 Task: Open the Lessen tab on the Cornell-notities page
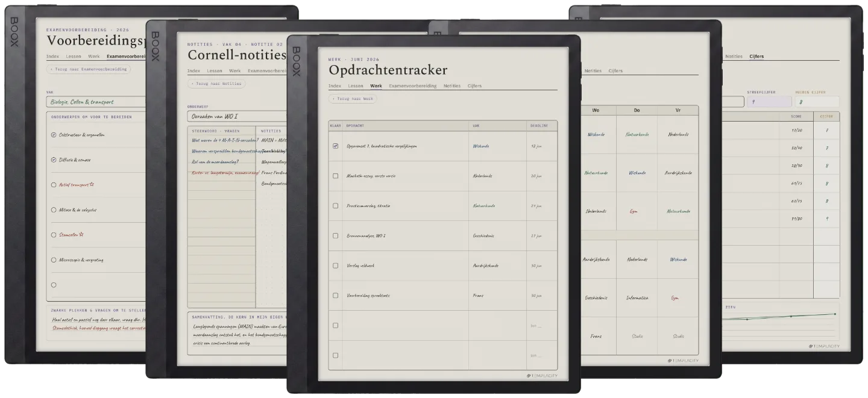point(215,71)
